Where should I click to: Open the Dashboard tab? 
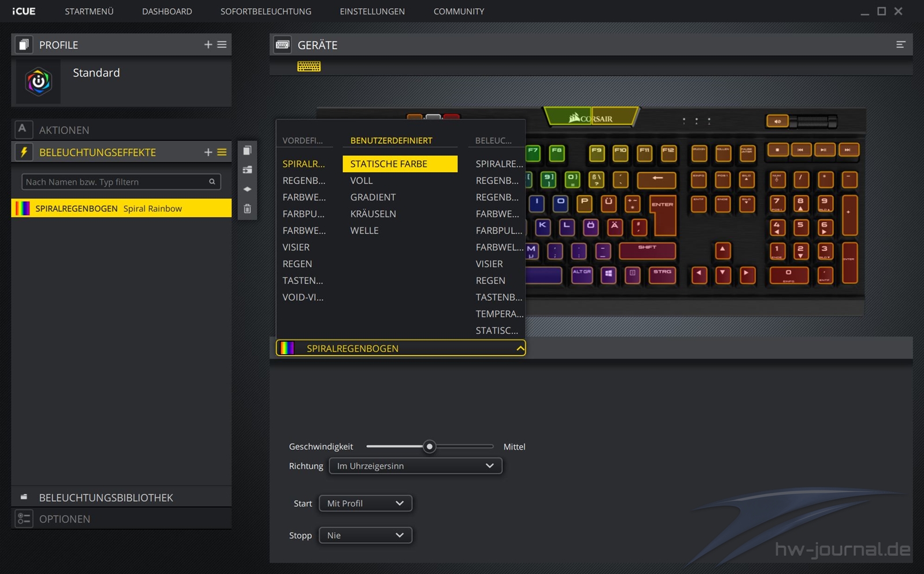tap(167, 11)
